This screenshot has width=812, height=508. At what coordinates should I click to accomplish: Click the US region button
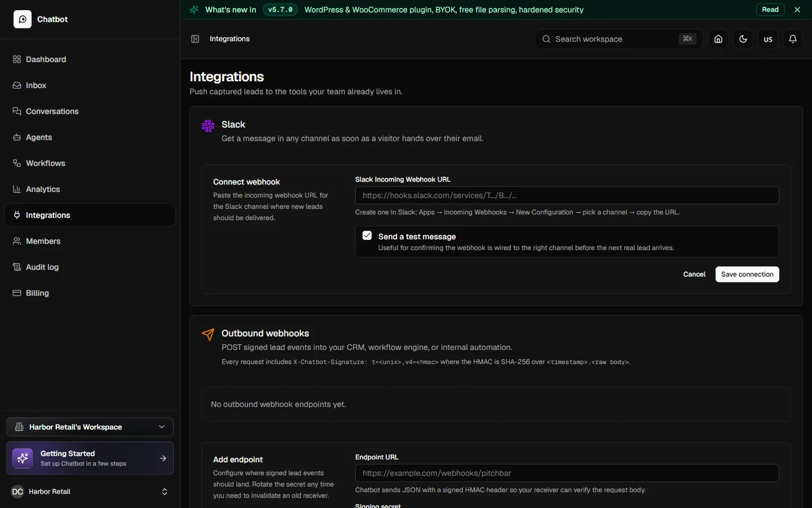(768, 39)
